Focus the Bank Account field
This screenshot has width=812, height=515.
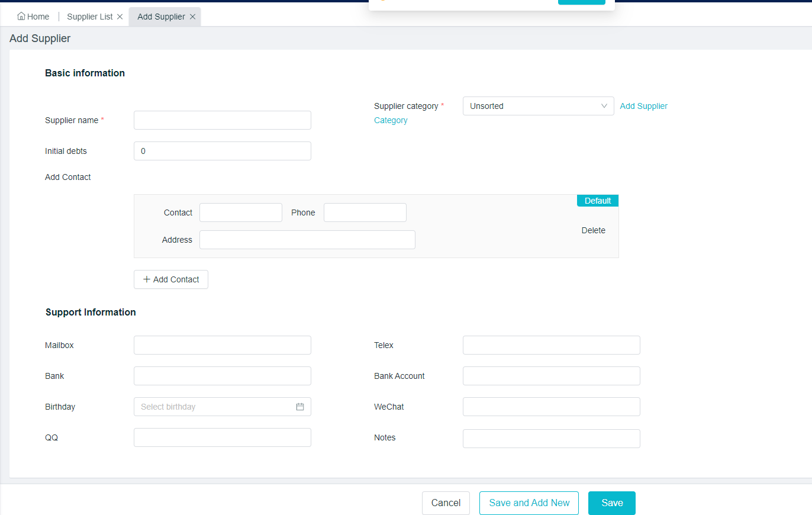(x=551, y=376)
